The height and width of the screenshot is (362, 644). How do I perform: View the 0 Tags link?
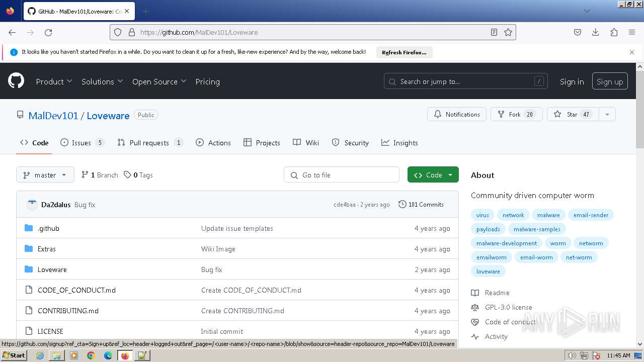pyautogui.click(x=138, y=175)
